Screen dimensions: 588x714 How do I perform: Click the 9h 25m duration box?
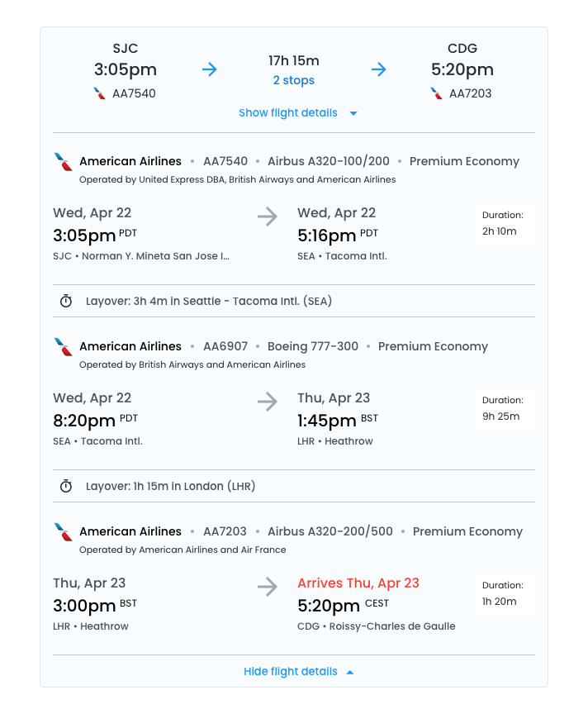pyautogui.click(x=505, y=409)
